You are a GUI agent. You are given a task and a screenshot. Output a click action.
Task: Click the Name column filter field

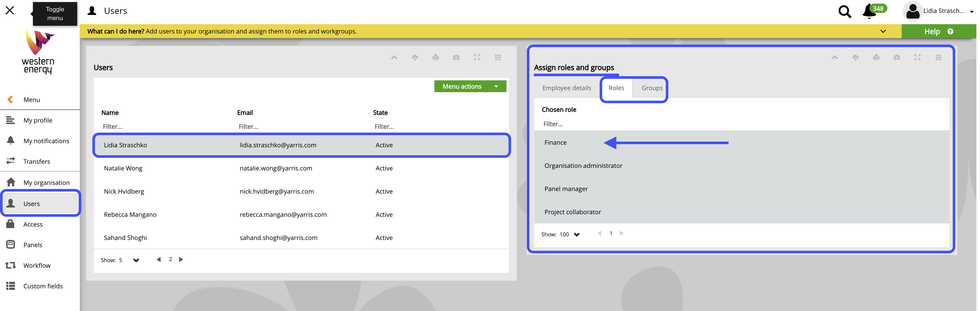(x=165, y=126)
